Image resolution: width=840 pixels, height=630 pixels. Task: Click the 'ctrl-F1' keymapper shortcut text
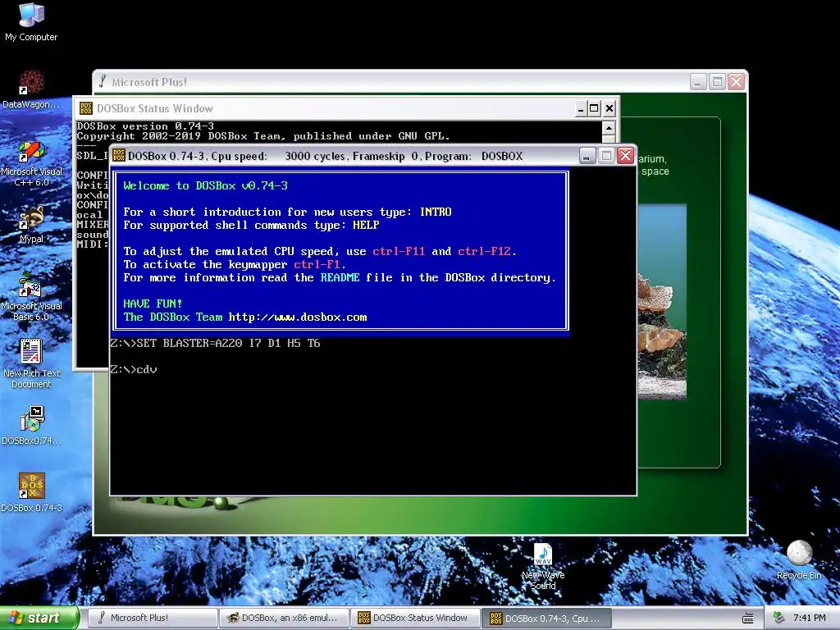coord(317,265)
